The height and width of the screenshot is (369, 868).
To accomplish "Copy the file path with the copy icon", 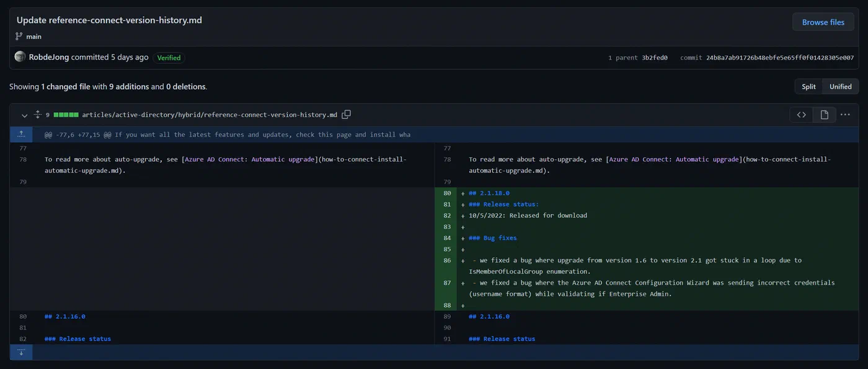I will coord(347,114).
